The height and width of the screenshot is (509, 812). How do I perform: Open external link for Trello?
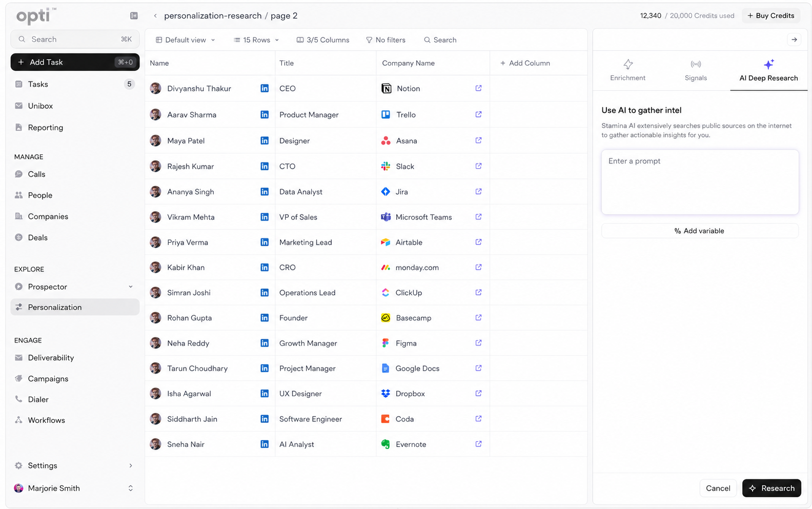478,114
